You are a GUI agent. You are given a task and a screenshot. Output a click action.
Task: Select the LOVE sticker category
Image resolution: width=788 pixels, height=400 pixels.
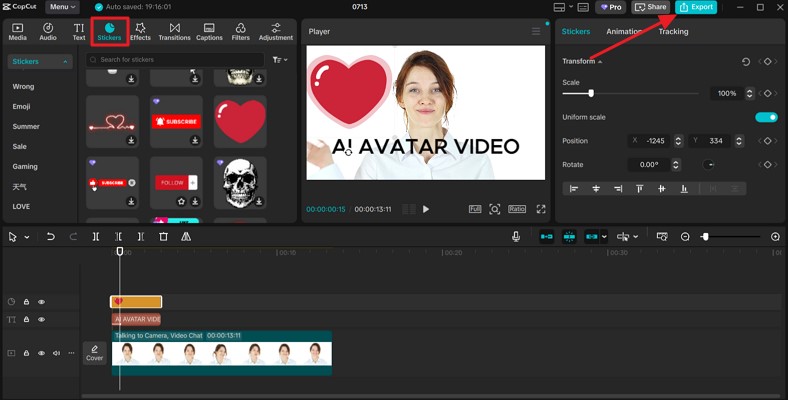pyautogui.click(x=21, y=207)
